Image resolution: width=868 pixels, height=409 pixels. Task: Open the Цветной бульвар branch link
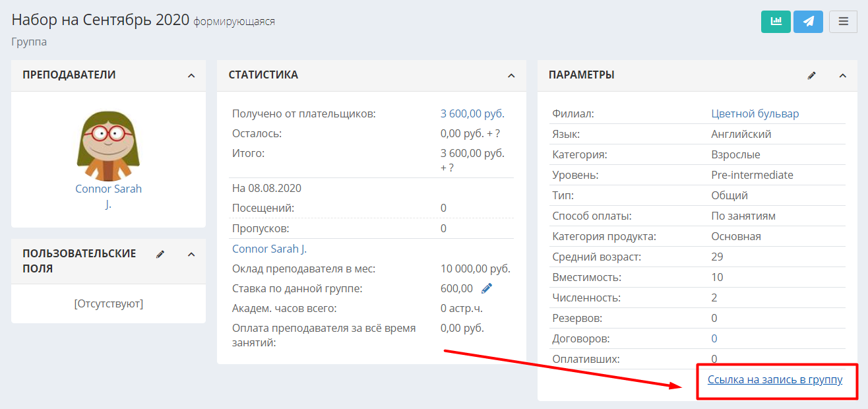tap(755, 113)
